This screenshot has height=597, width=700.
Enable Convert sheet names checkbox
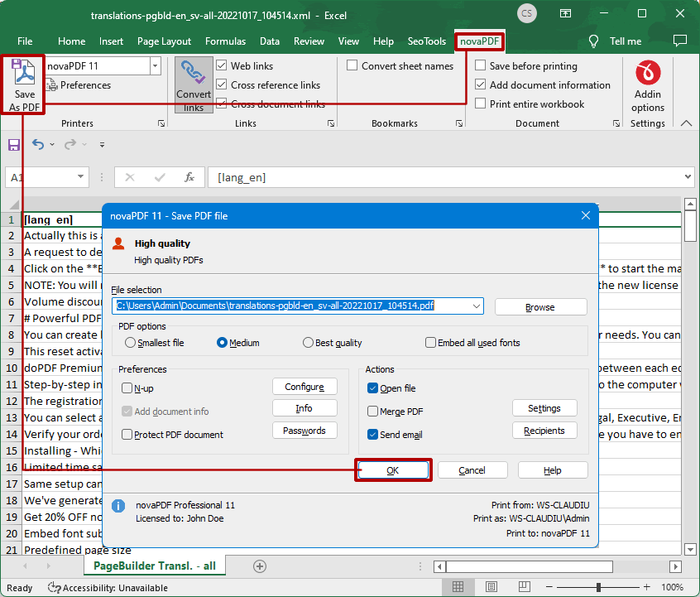click(x=352, y=65)
